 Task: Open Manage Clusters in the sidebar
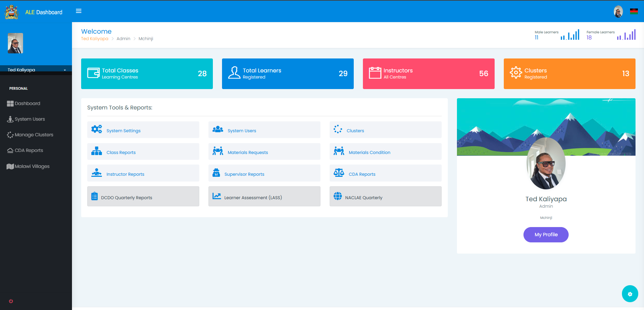[x=34, y=135]
